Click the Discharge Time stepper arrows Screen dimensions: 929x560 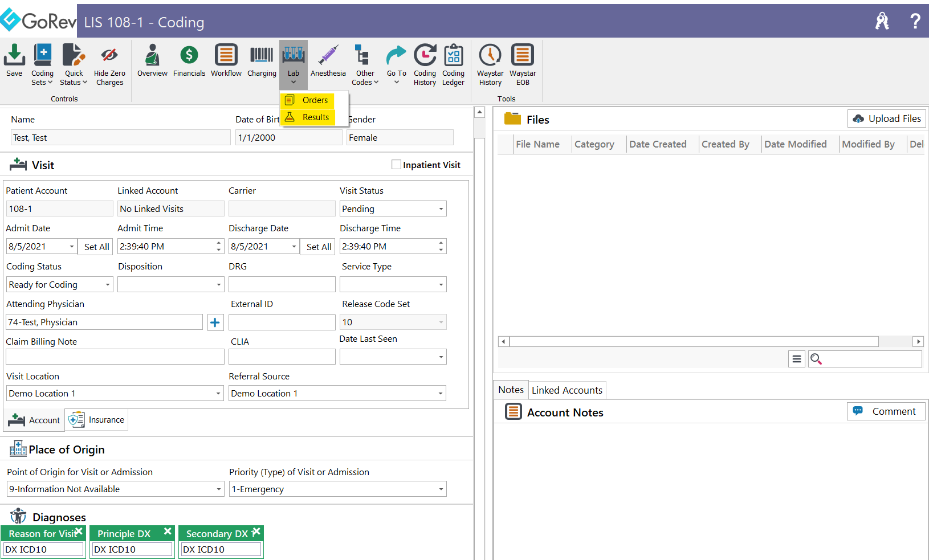point(441,247)
